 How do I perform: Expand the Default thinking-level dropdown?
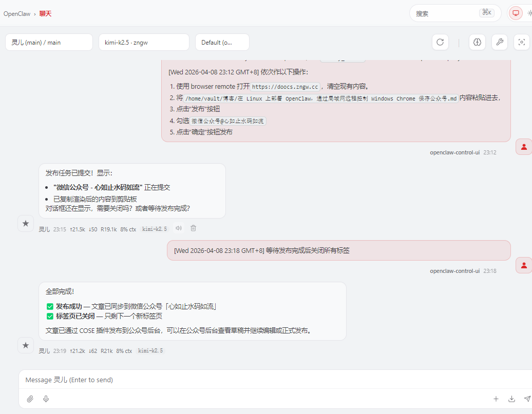coord(222,43)
